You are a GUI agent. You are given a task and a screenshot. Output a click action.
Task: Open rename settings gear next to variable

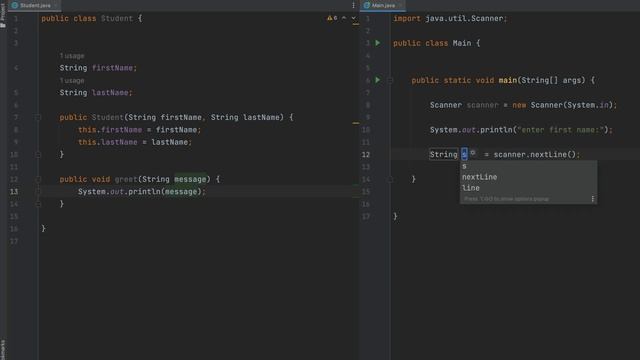click(473, 153)
